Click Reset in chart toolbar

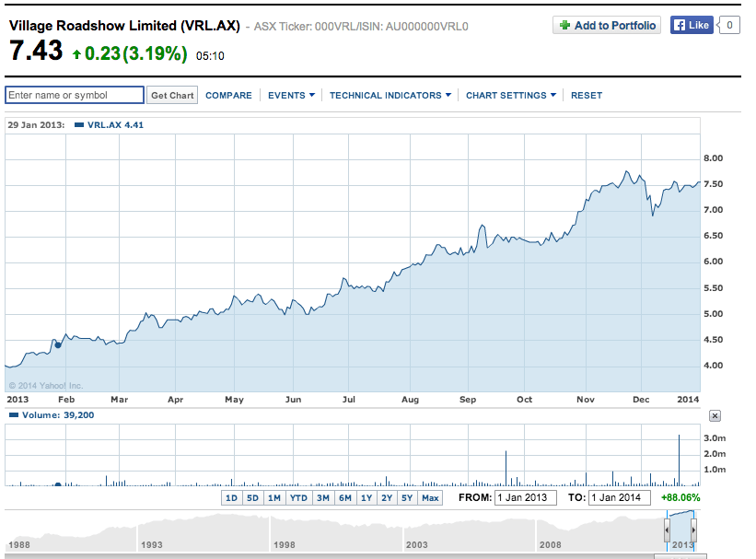coord(587,96)
